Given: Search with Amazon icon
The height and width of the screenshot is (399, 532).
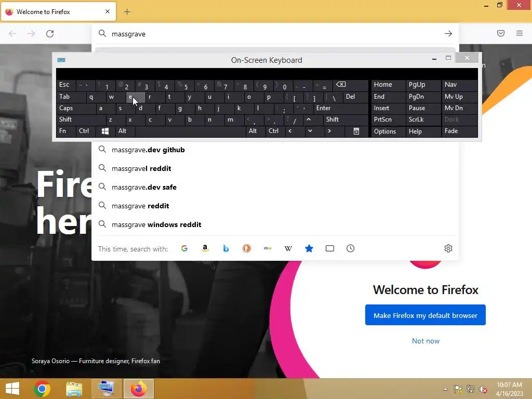Looking at the screenshot, I should click(x=205, y=248).
